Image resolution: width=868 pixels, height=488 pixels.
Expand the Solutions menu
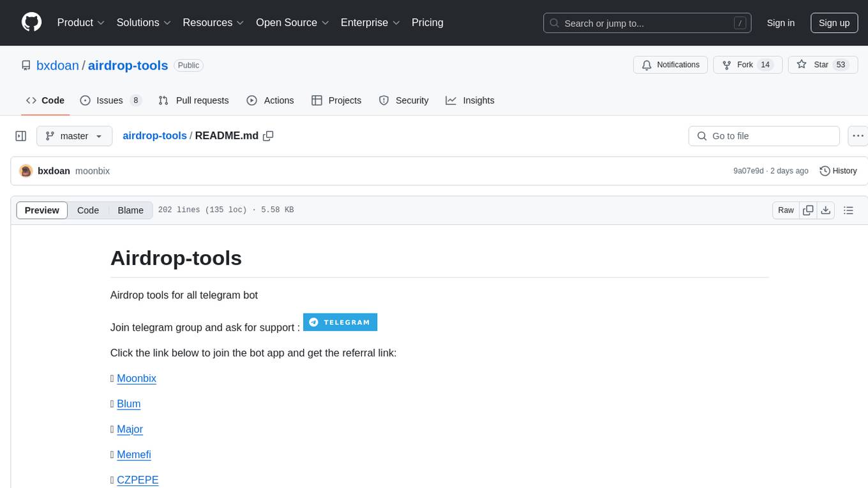144,22
